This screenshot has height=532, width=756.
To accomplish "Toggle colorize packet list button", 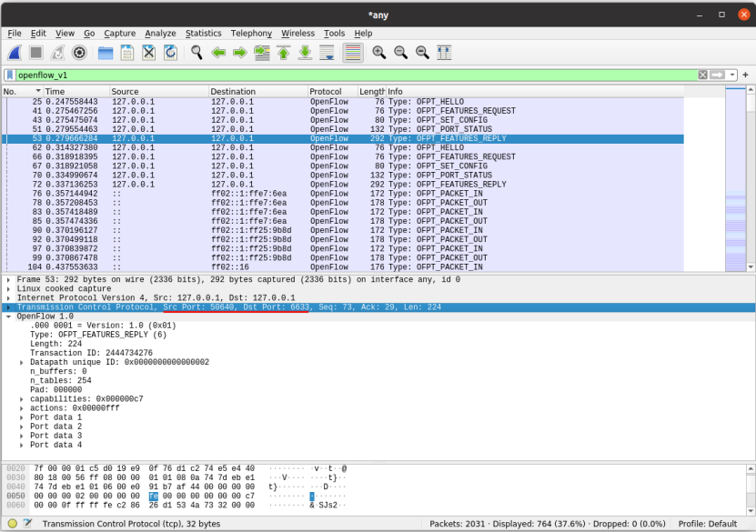I will (x=353, y=53).
